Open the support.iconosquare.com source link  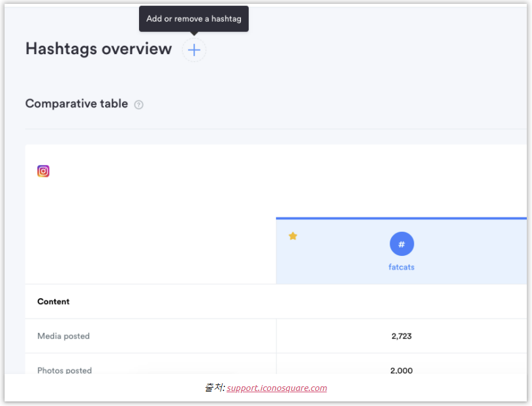coord(277,388)
